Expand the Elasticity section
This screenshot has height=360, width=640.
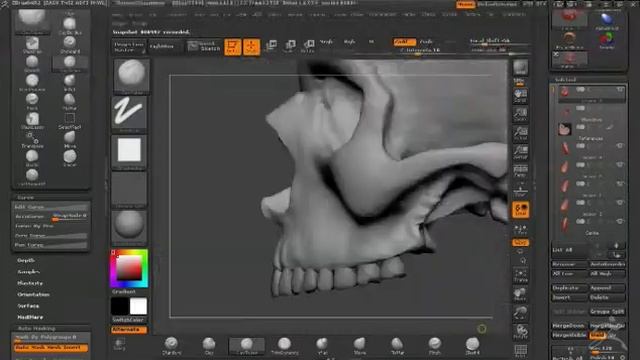(x=30, y=283)
